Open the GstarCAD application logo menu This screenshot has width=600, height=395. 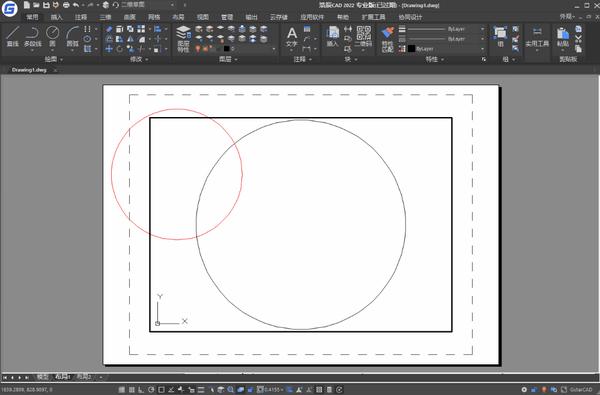pos(10,8)
